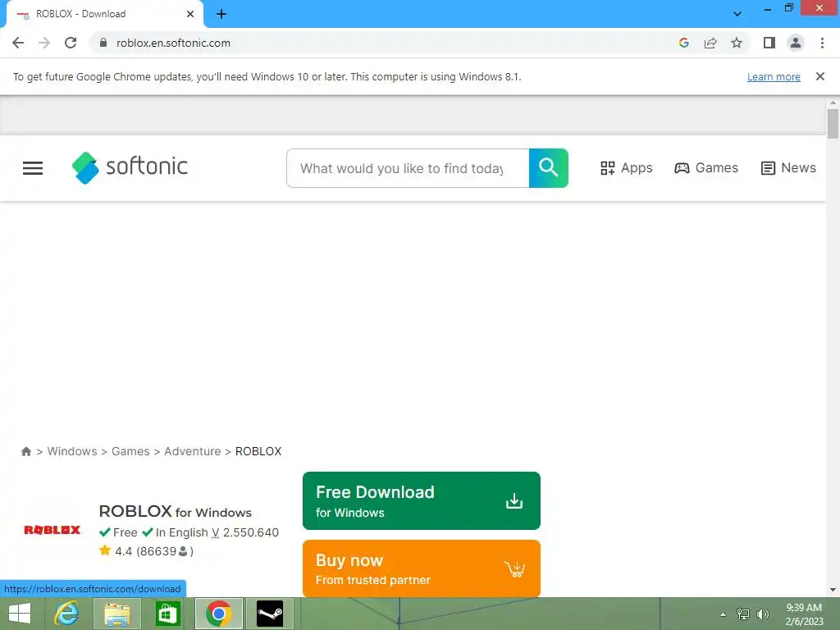Viewport: 840px width, 630px height.
Task: Click the ROBLOX logo thumbnail
Action: pos(52,530)
